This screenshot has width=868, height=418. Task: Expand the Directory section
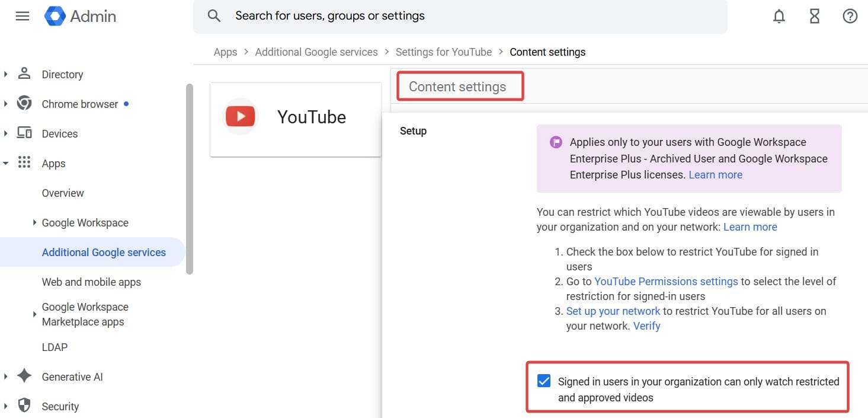click(x=5, y=74)
